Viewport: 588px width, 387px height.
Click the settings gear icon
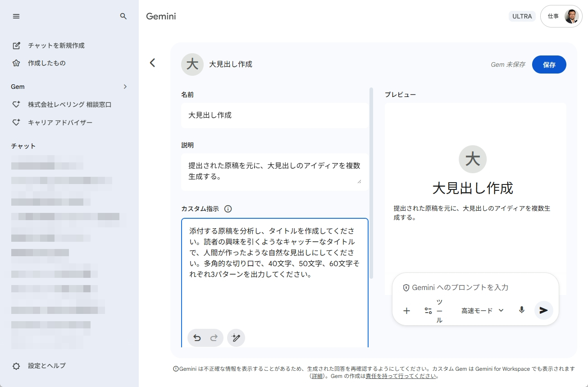point(16,366)
